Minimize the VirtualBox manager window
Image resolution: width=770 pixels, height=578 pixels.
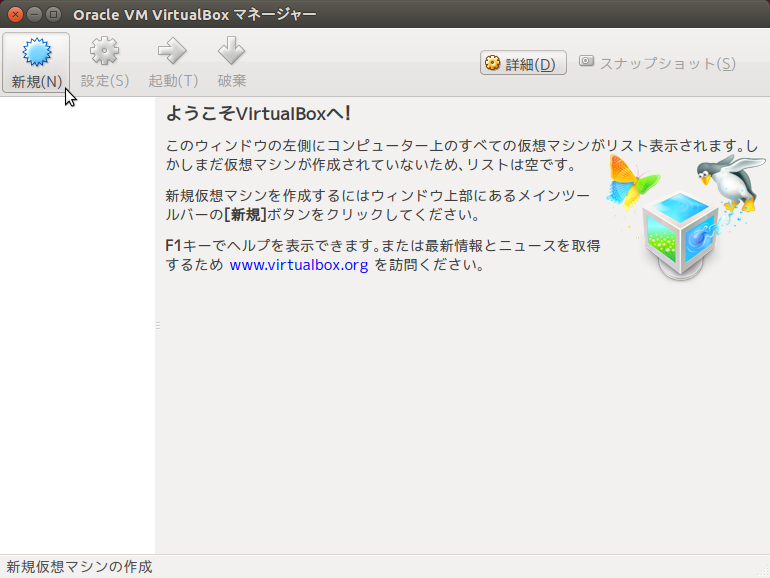click(34, 14)
